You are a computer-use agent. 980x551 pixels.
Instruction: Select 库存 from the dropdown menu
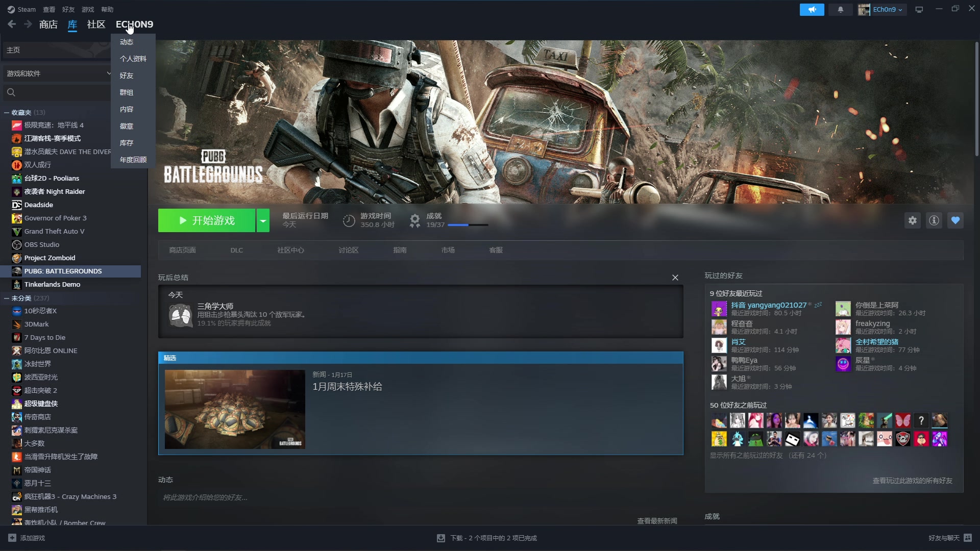point(133,143)
